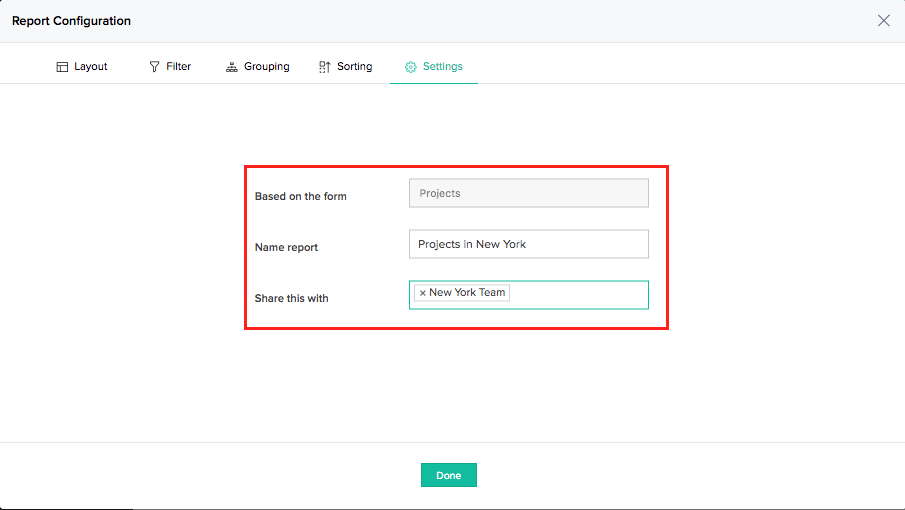Open the Settings tab

pos(442,67)
